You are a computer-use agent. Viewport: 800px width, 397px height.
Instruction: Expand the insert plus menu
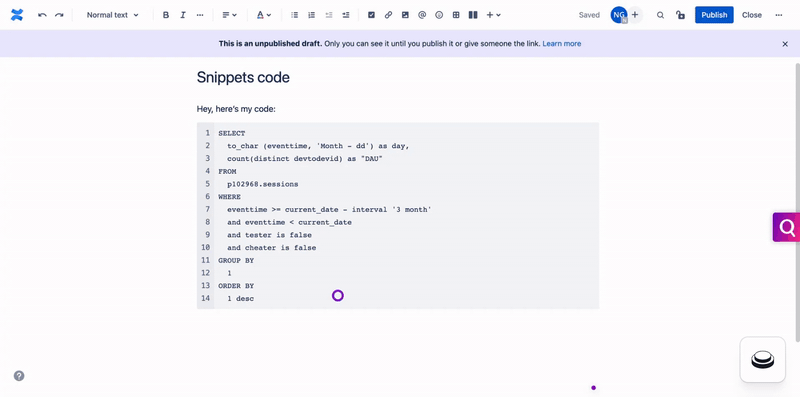tap(493, 15)
